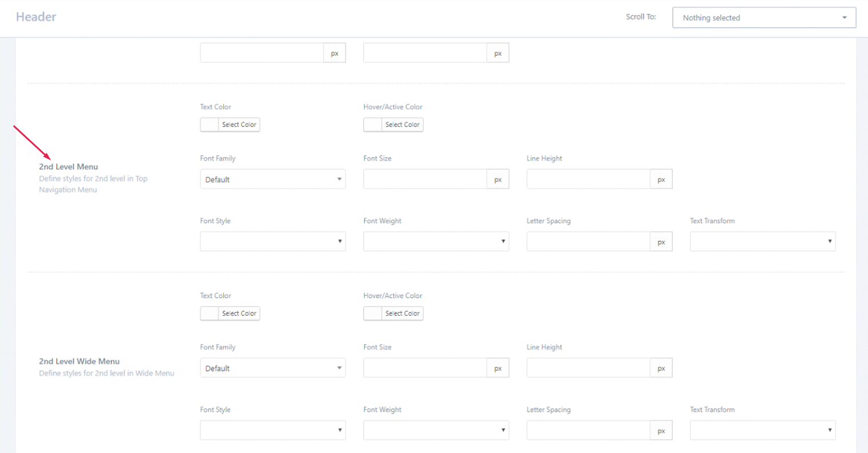Click text color swatch in 2nd Level Menu
868x453 pixels.
coord(209,125)
